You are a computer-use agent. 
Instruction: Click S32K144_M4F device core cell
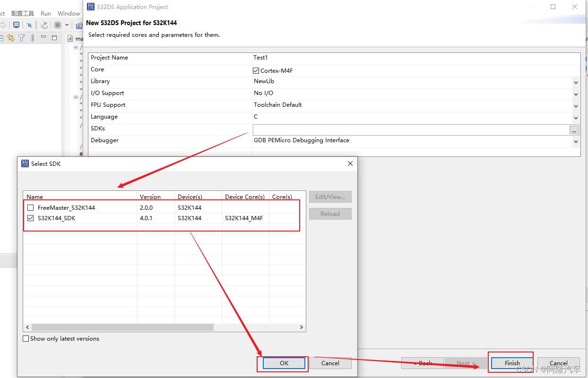(x=244, y=218)
